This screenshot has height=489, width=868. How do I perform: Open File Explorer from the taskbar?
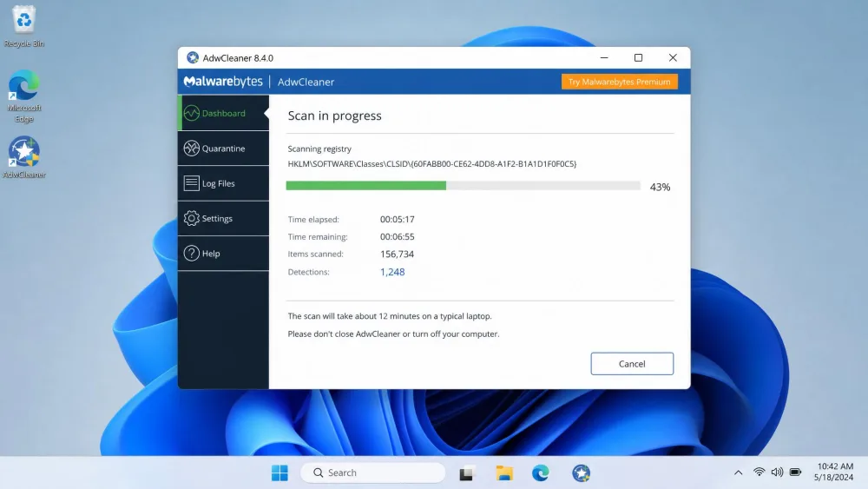[504, 473]
